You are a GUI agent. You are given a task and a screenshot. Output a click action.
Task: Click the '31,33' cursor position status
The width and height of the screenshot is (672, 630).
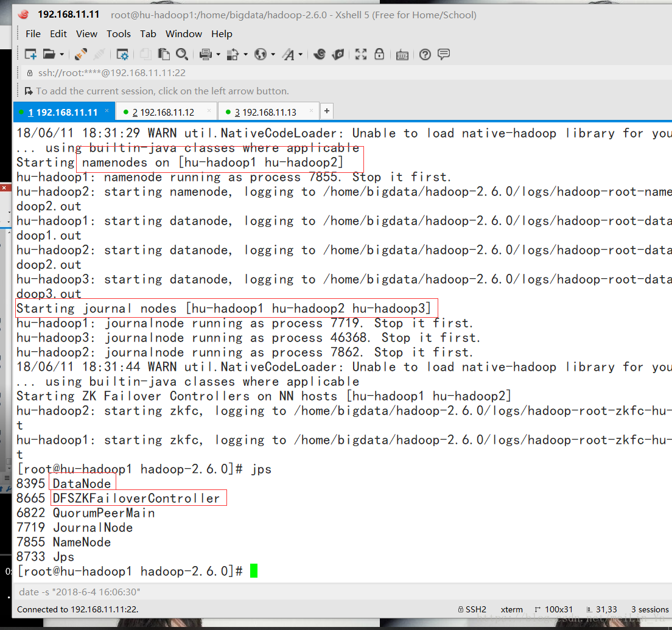(x=602, y=609)
